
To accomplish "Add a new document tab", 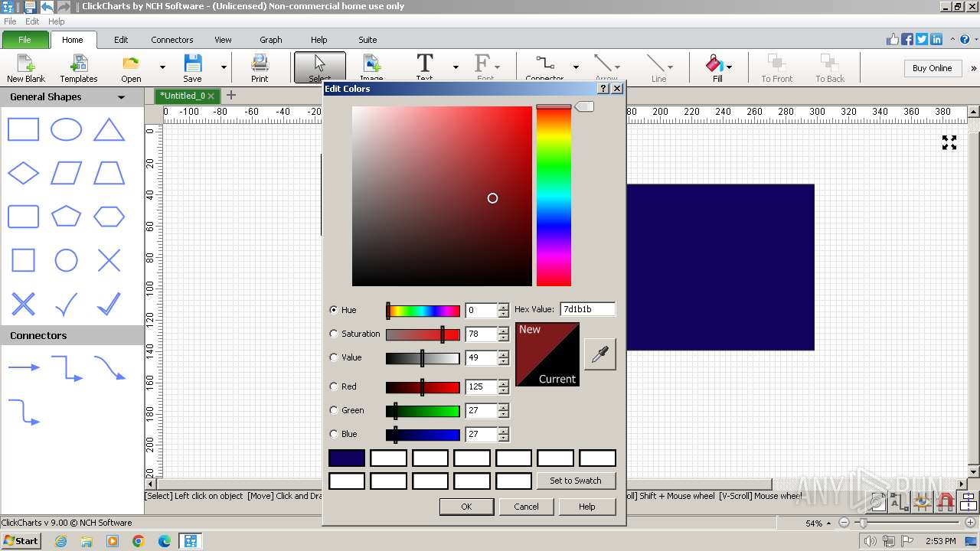I will point(230,96).
